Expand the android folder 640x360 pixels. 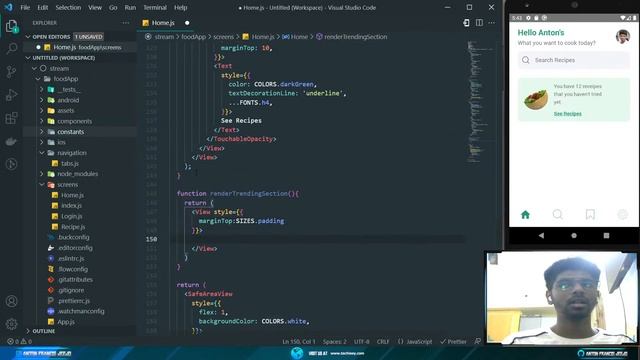tap(42, 100)
